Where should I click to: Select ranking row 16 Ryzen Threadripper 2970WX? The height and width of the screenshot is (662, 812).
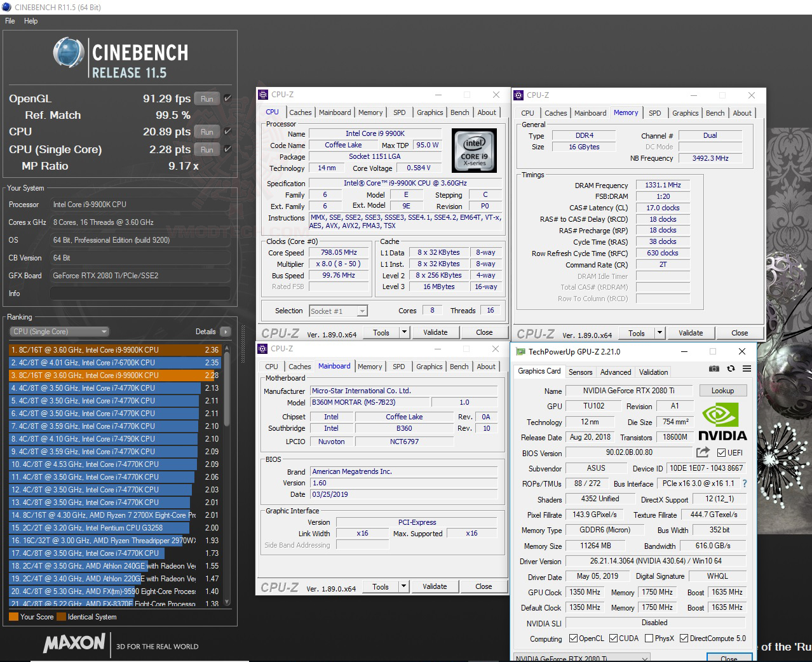[x=115, y=541]
